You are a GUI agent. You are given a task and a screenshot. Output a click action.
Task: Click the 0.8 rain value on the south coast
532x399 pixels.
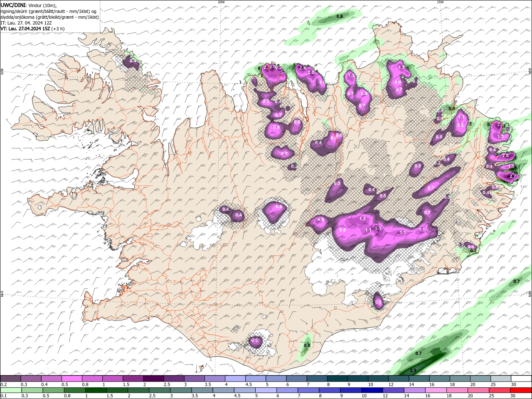point(307,345)
